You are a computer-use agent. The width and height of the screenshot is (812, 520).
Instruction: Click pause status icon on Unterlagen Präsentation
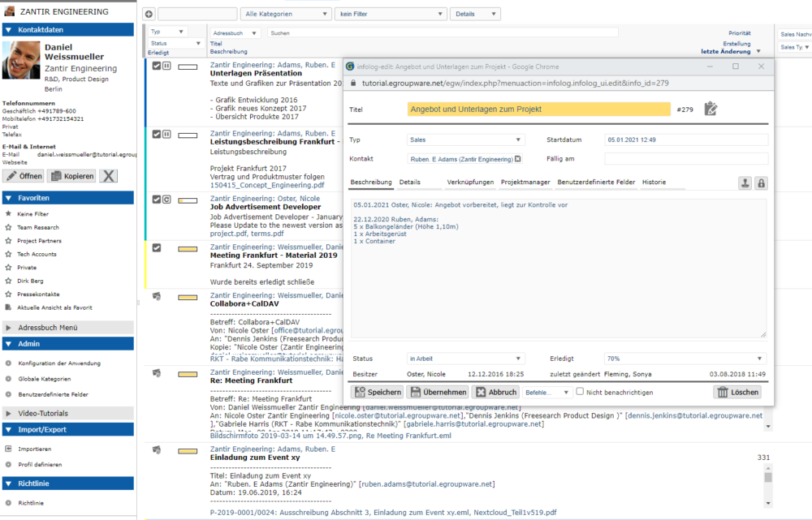pyautogui.click(x=166, y=67)
